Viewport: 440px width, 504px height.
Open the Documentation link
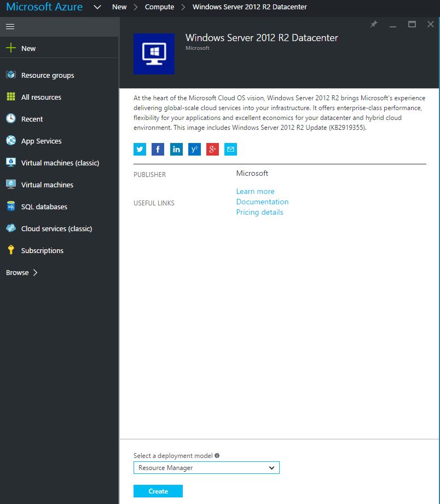pos(262,202)
